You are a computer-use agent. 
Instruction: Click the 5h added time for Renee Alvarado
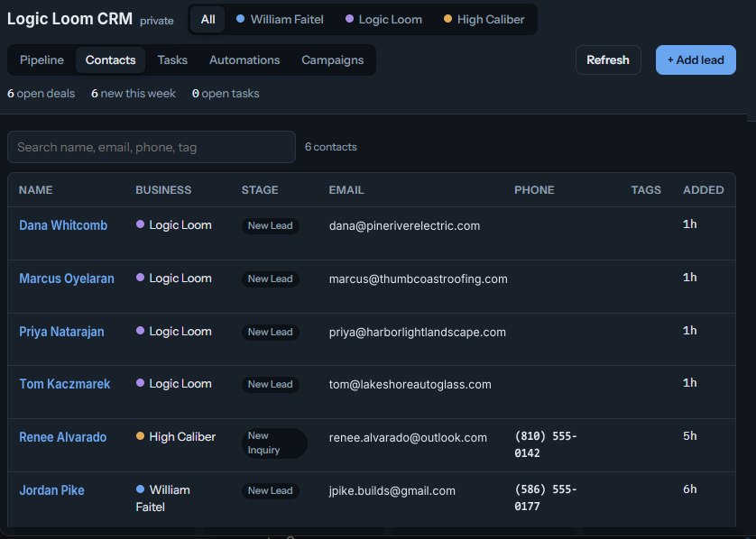(690, 436)
